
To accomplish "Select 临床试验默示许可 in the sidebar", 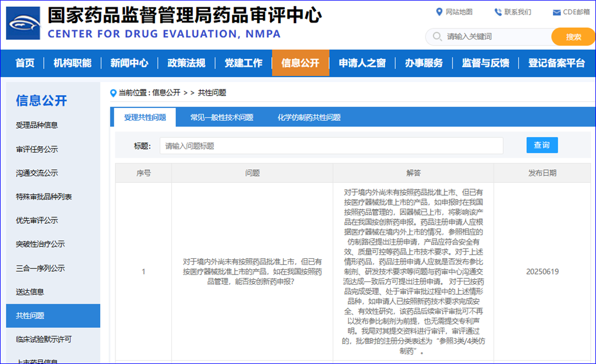I will [44, 339].
